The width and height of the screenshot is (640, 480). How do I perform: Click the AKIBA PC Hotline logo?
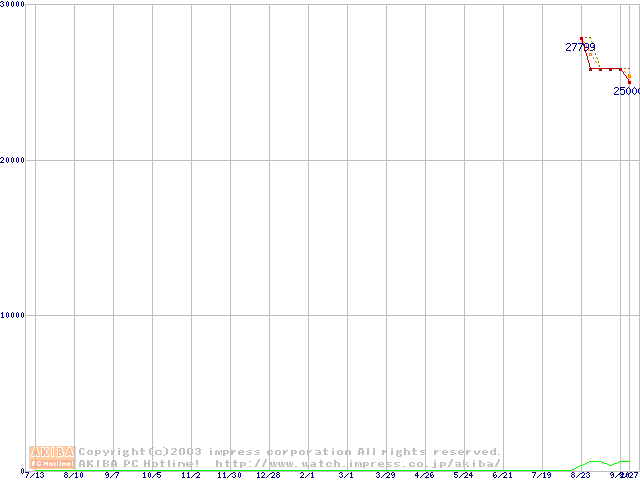(x=53, y=457)
